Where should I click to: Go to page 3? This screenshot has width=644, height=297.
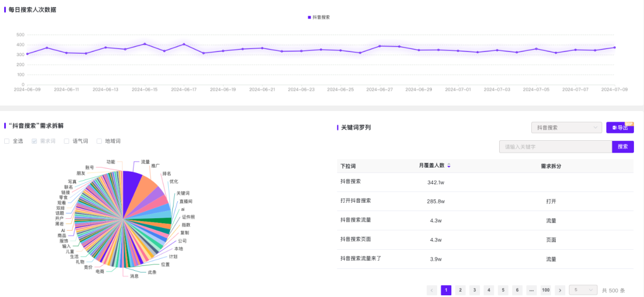tap(475, 290)
